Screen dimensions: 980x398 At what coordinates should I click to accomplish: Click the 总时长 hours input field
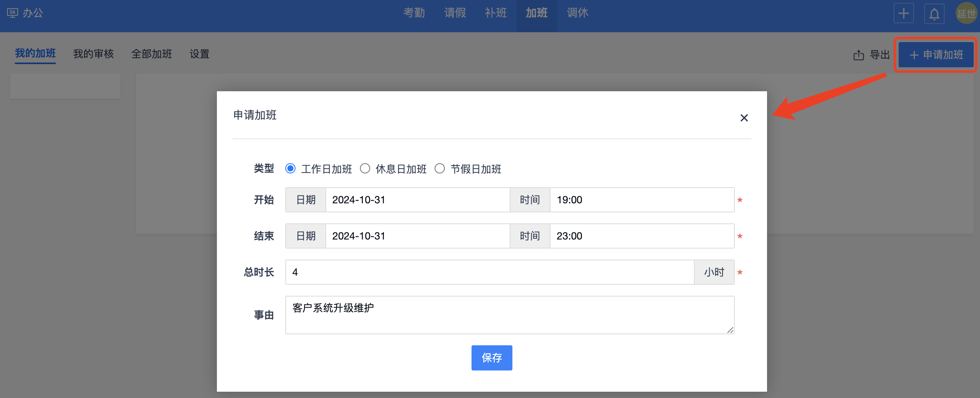tap(489, 272)
